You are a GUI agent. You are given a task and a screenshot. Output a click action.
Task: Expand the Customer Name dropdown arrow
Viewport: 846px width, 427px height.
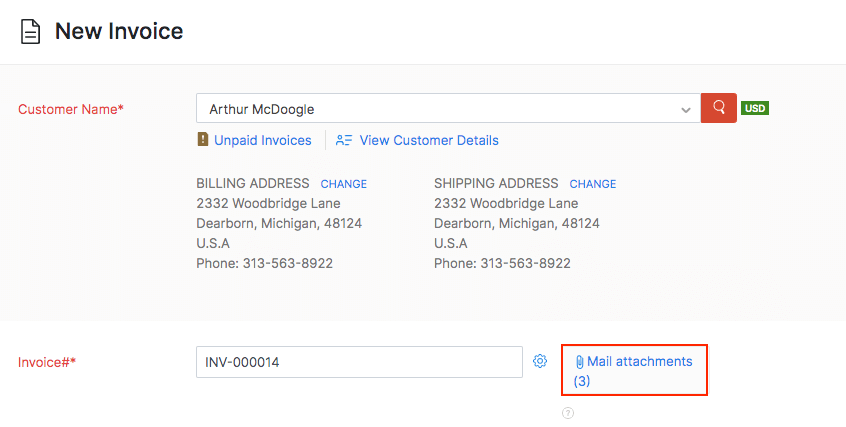tap(685, 109)
